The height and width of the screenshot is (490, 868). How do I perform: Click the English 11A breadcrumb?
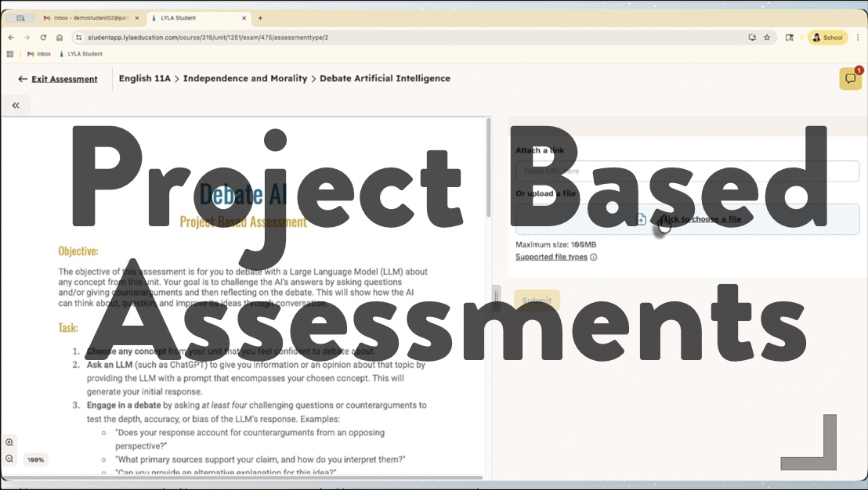[x=144, y=78]
